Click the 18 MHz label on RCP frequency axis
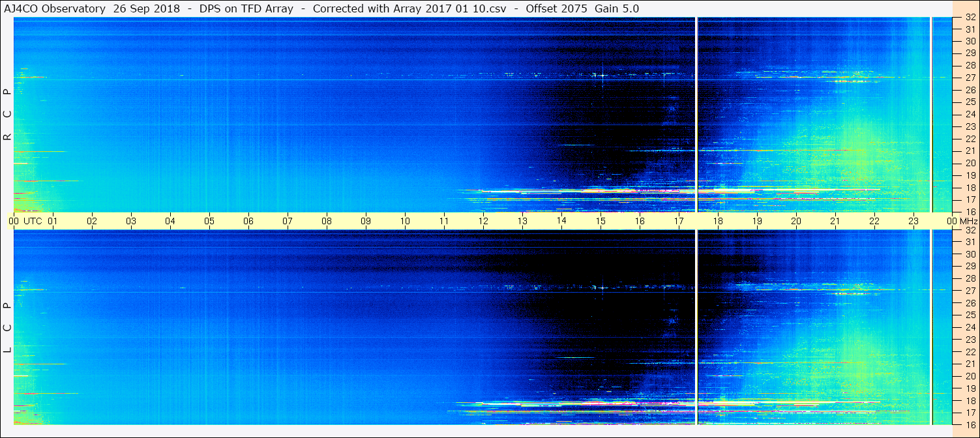 [x=970, y=188]
